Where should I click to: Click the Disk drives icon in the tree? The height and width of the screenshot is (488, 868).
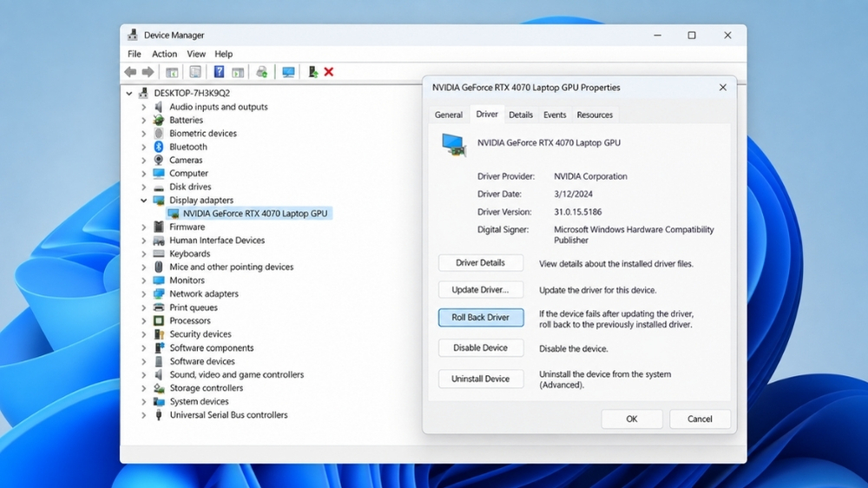click(159, 188)
